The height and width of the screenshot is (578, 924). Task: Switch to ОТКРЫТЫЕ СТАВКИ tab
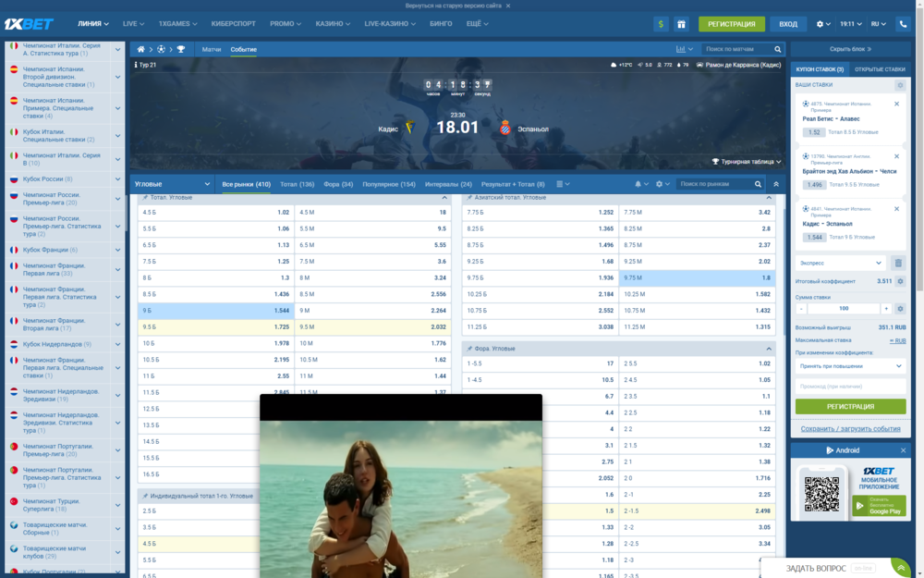[x=880, y=69]
